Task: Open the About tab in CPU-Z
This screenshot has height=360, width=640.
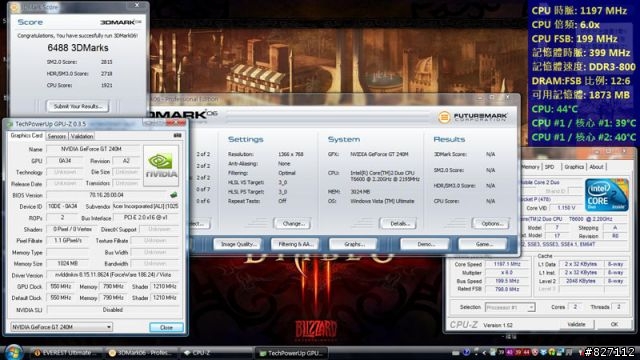Action: tap(596, 167)
